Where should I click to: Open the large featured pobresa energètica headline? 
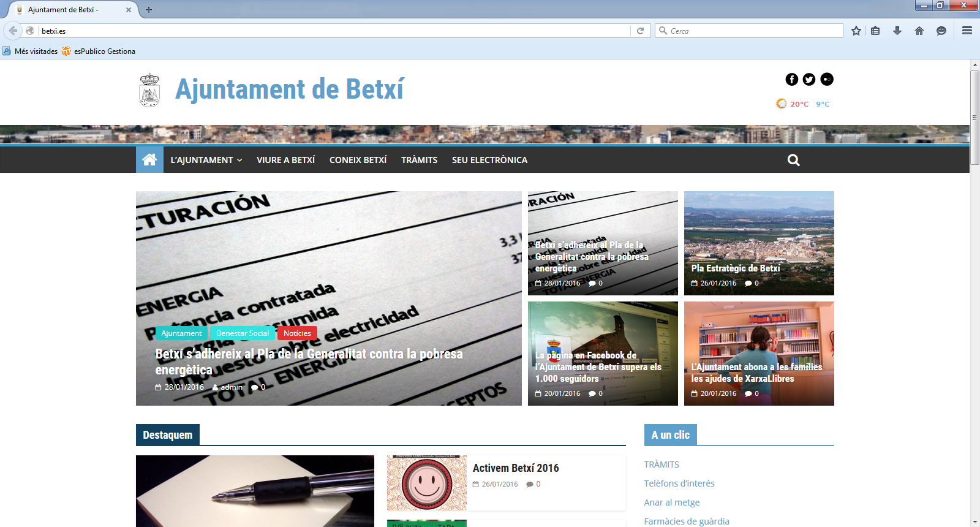coord(309,362)
